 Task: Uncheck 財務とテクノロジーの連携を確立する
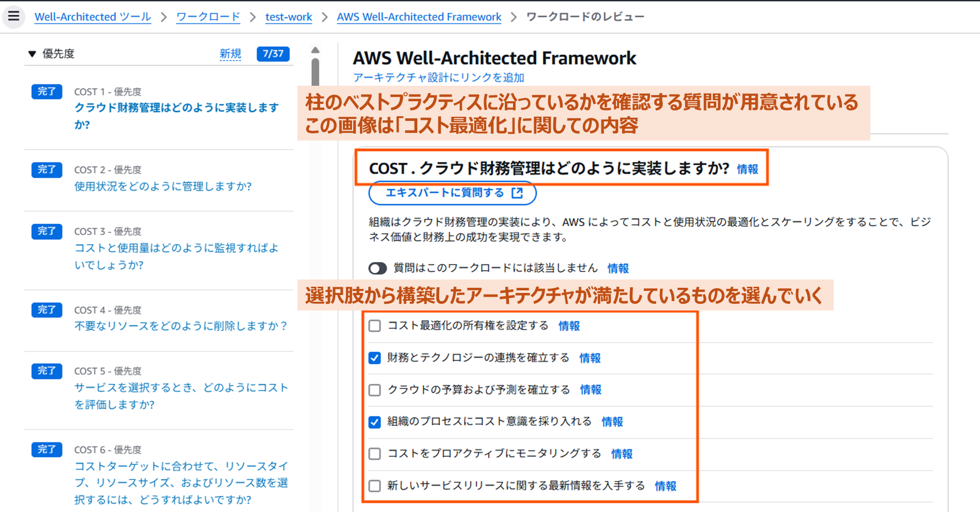(x=375, y=358)
